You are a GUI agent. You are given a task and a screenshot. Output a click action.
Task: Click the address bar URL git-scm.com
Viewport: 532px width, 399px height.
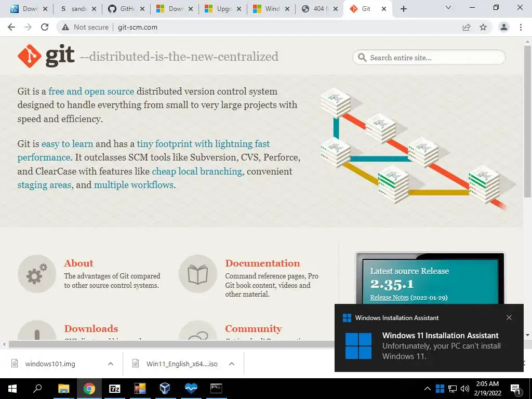click(137, 27)
